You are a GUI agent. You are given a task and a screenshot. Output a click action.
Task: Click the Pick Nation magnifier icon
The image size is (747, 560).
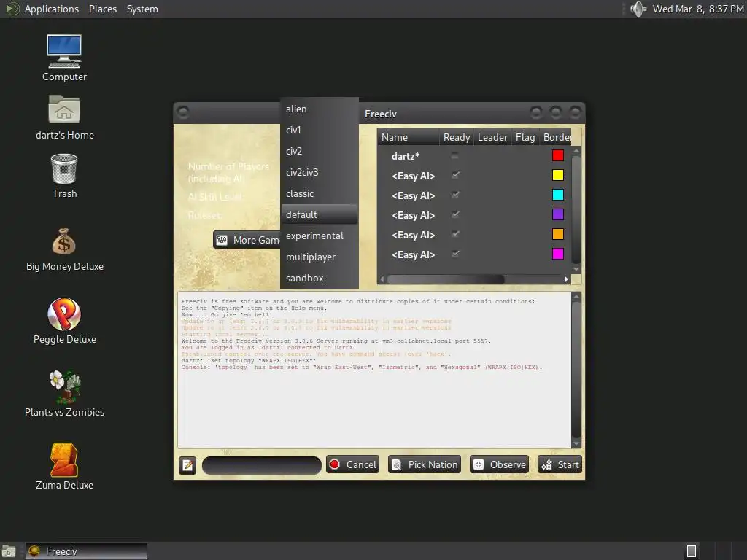(396, 464)
